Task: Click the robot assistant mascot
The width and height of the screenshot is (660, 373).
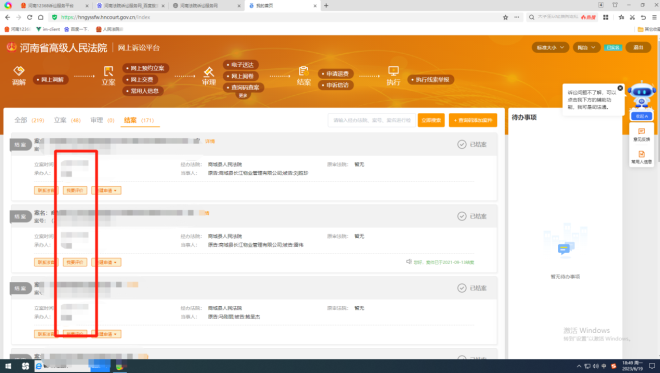Action: [x=641, y=95]
